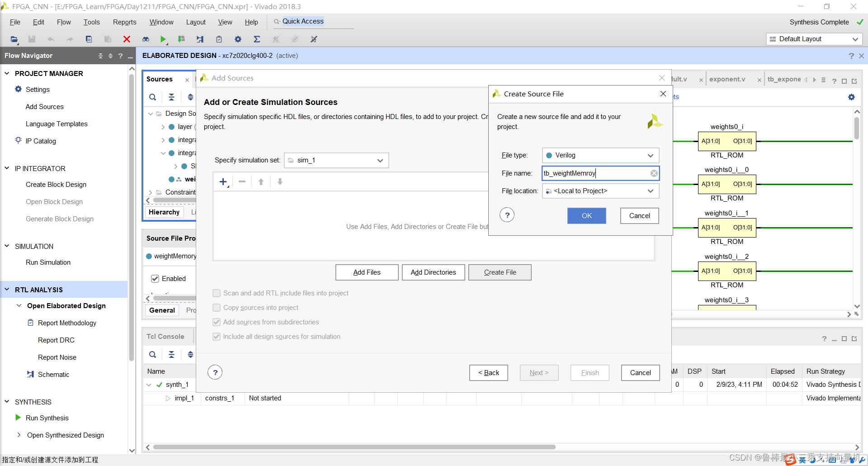Click the Run Simulation green play toolbar icon
Image resolution: width=868 pixels, height=466 pixels.
[x=163, y=39]
